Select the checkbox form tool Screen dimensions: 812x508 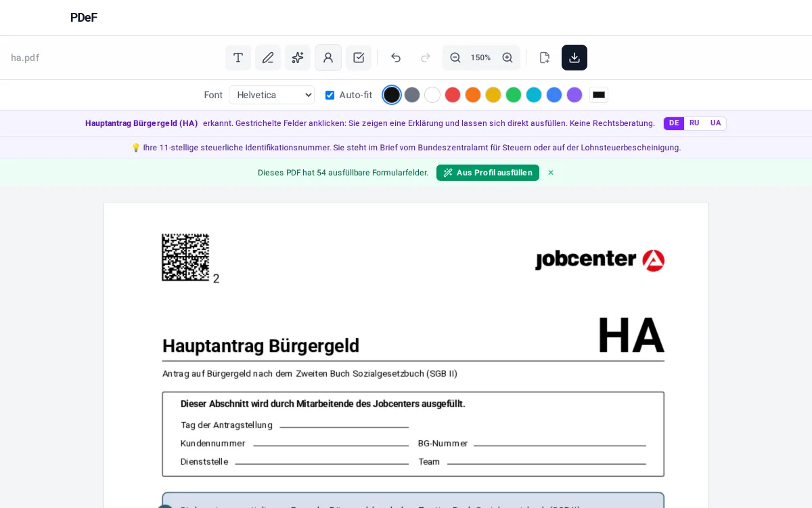click(359, 58)
